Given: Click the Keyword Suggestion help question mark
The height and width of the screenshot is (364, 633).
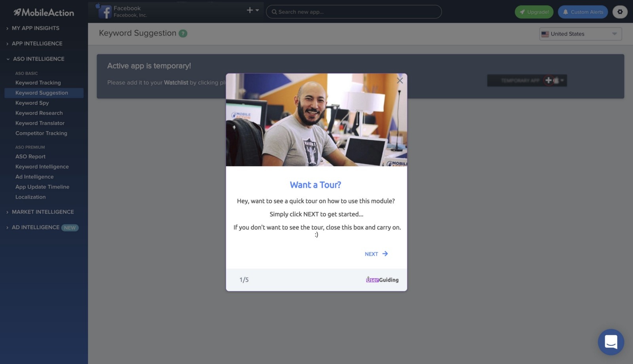Looking at the screenshot, I should point(183,34).
